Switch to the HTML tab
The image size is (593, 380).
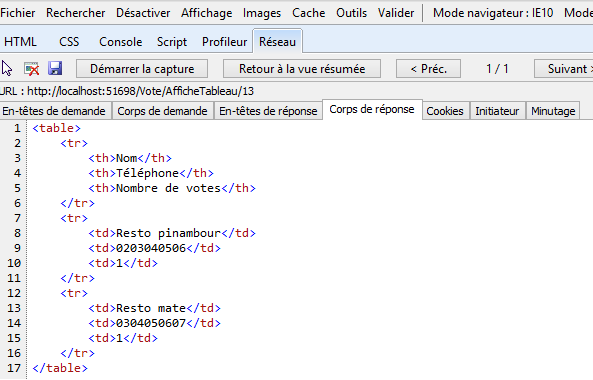pos(20,42)
